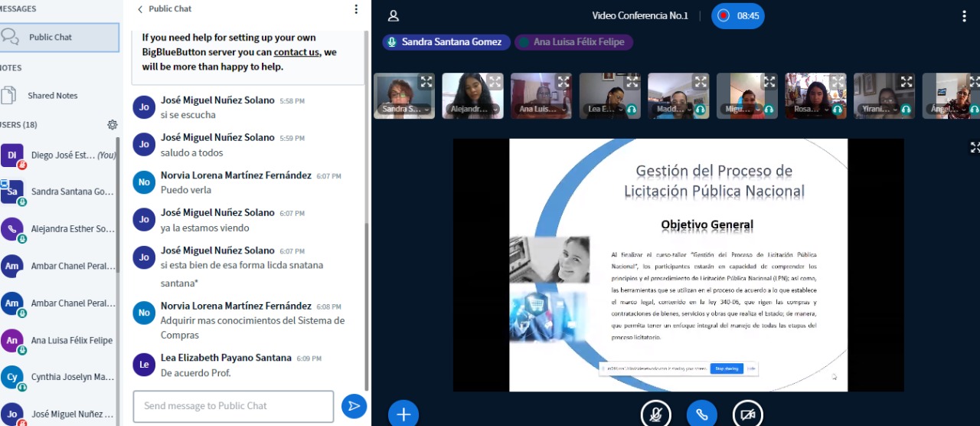The image size is (980, 426).
Task: Select the Public Chat item in Messages
Action: click(60, 37)
